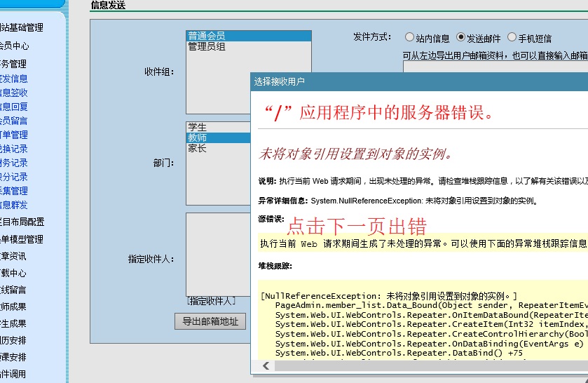The width and height of the screenshot is (588, 383).
Task: Click inside the empty 指定收件人 list box
Action: pyautogui.click(x=217, y=254)
